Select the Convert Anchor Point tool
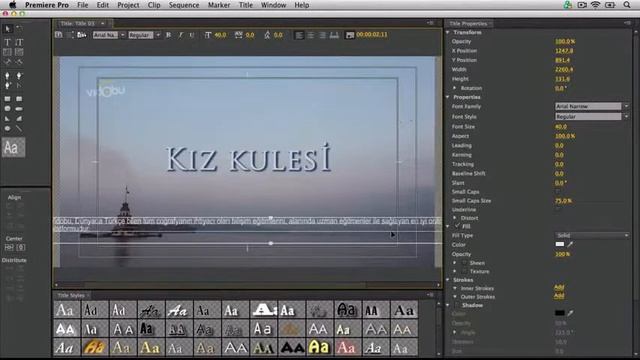 (x=19, y=85)
